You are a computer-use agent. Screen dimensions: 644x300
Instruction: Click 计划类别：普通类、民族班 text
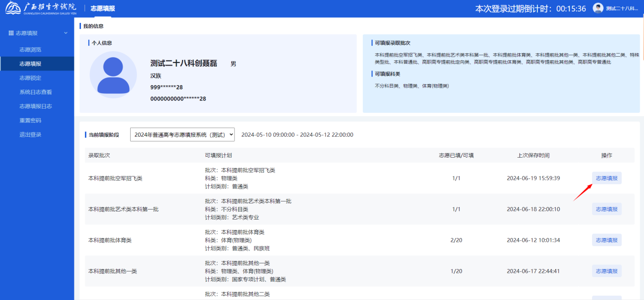[237, 248]
